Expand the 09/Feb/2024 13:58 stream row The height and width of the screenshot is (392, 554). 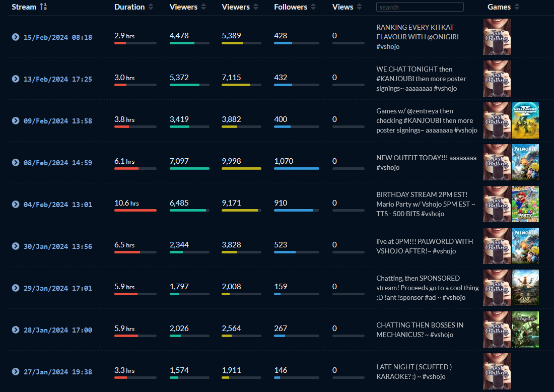[x=16, y=121]
